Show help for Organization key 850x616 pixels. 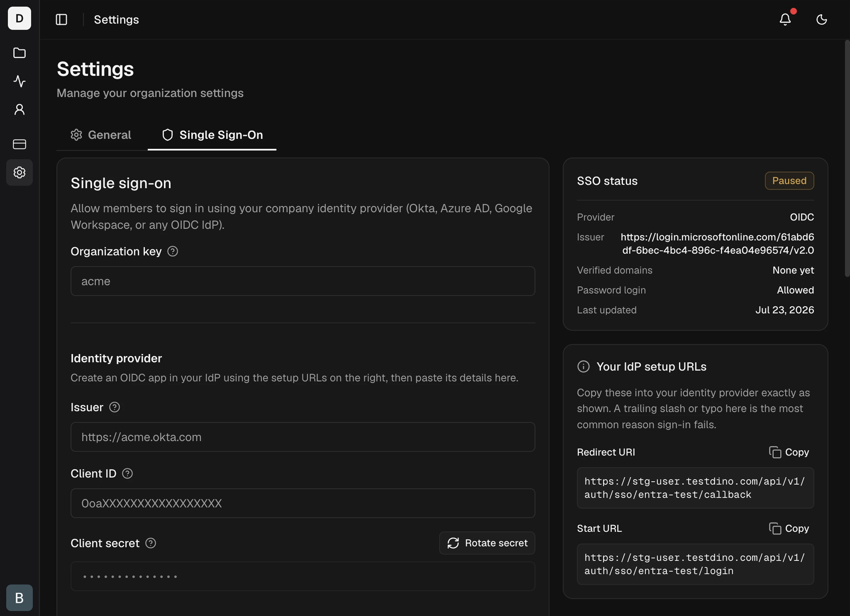click(x=172, y=251)
